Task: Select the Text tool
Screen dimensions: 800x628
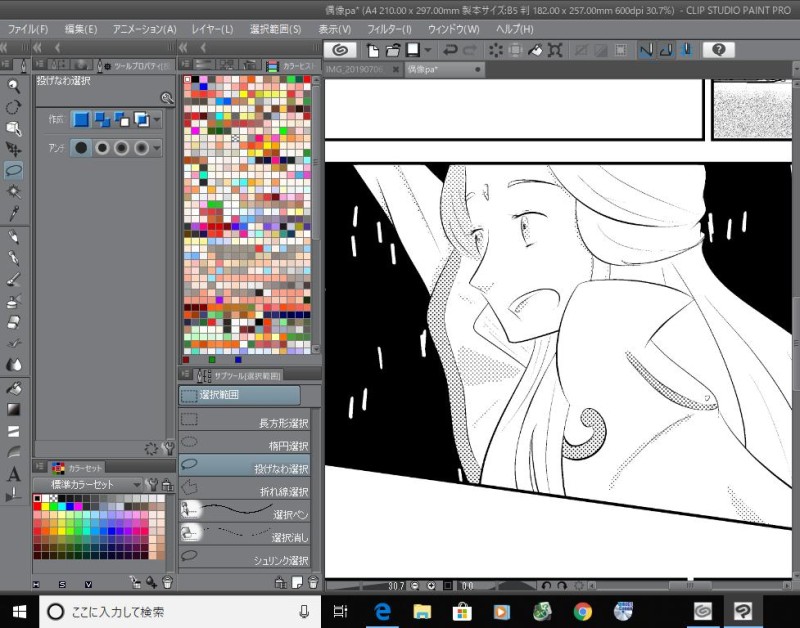Action: [14, 474]
